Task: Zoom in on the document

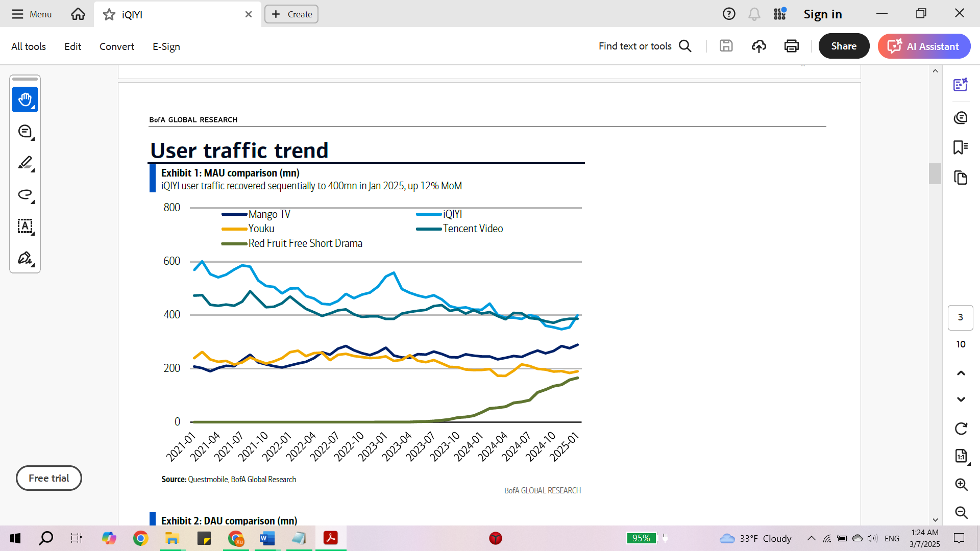Action: tap(961, 484)
